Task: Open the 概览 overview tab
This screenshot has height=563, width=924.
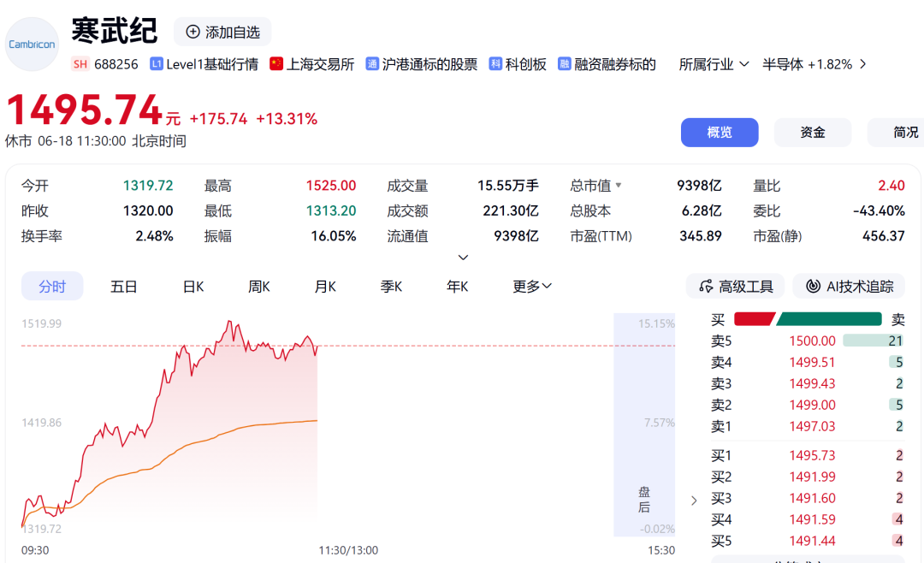Action: click(x=720, y=132)
